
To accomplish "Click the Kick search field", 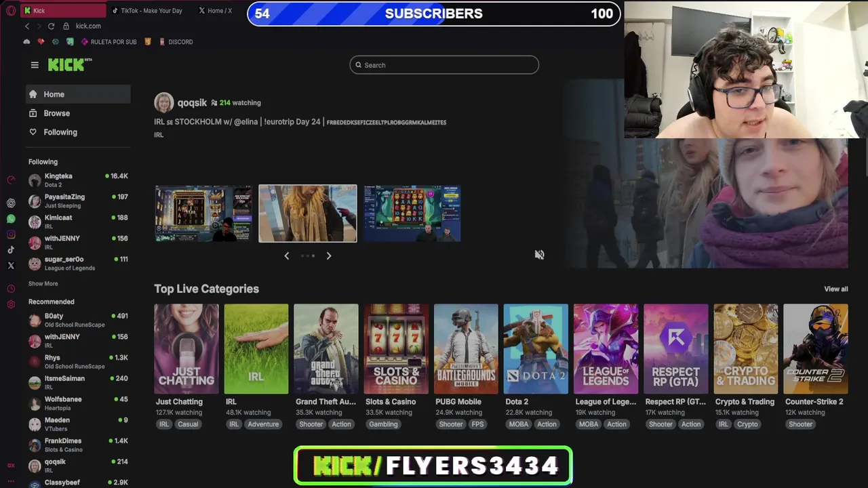I will [444, 65].
